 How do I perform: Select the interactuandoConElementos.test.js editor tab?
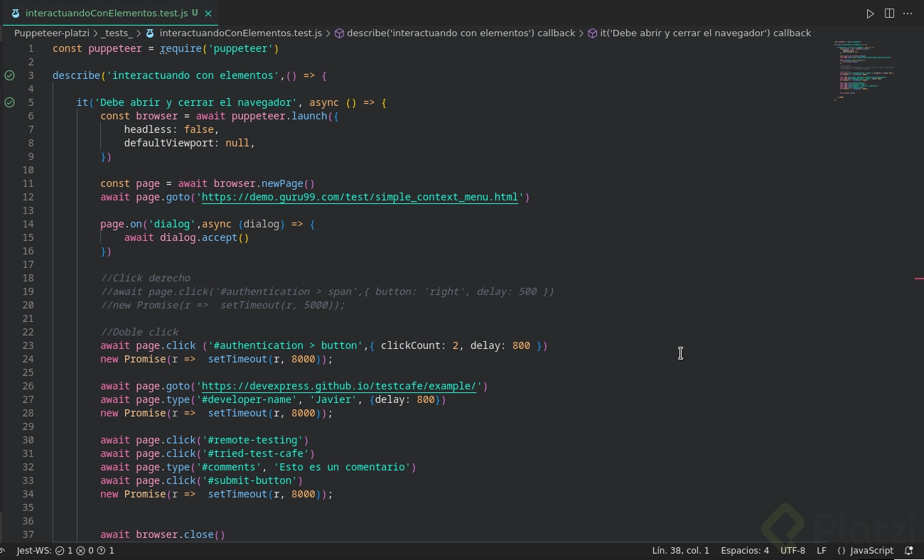pos(111,14)
